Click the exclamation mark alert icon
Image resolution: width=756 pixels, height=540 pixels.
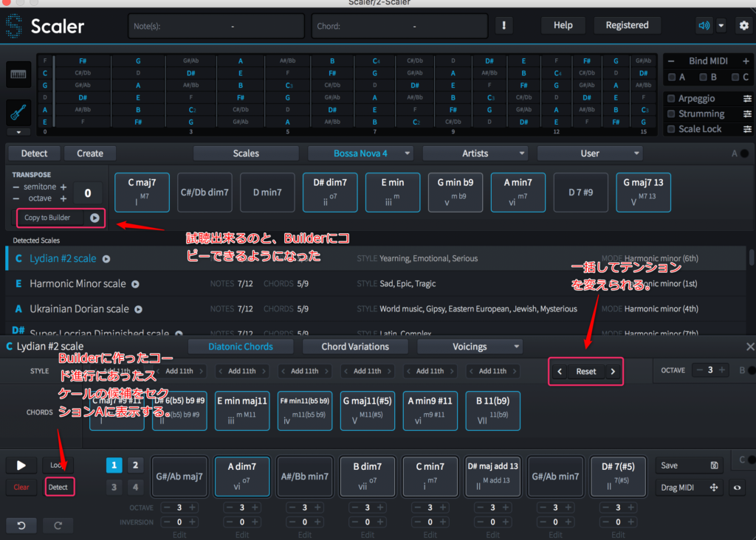(504, 26)
